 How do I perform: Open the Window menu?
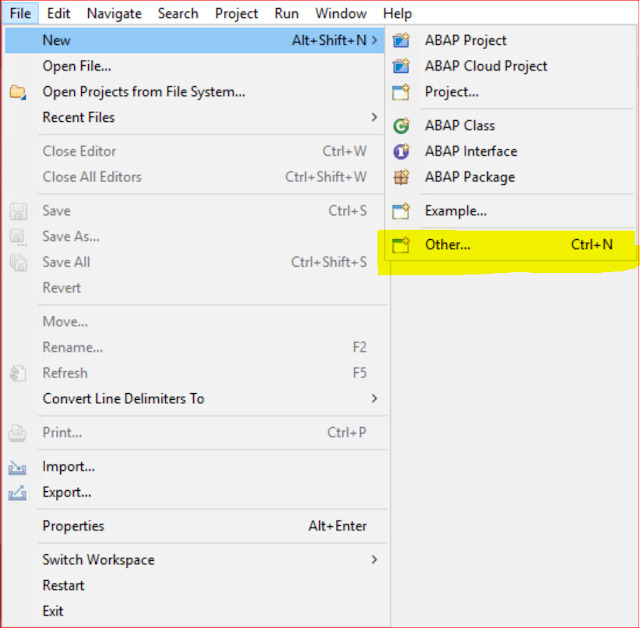tap(341, 13)
